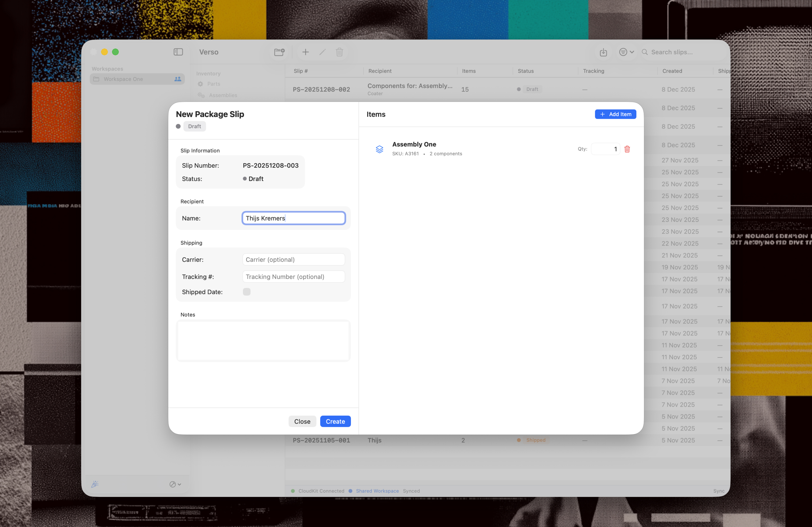Click the Carrier input field

point(293,259)
